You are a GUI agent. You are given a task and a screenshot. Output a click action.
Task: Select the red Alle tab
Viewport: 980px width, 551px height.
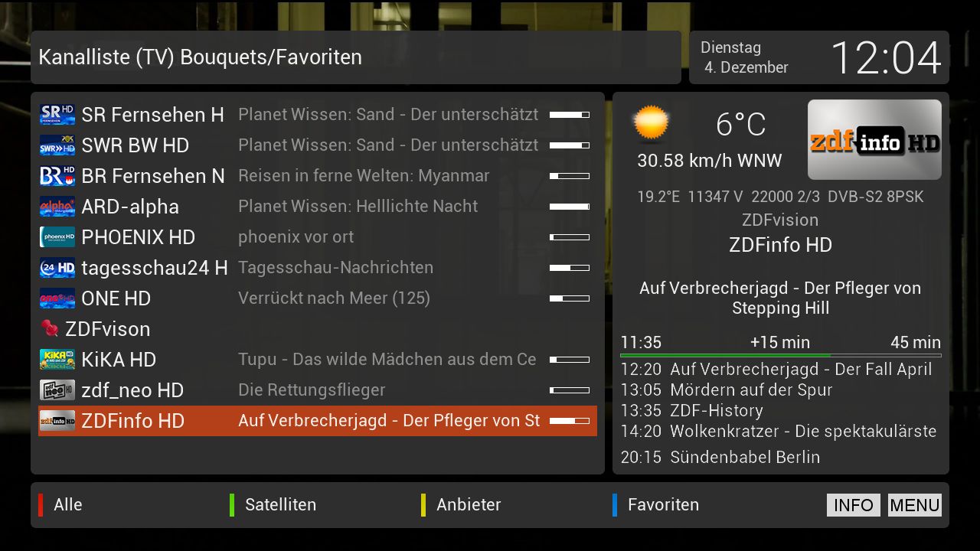[67, 505]
